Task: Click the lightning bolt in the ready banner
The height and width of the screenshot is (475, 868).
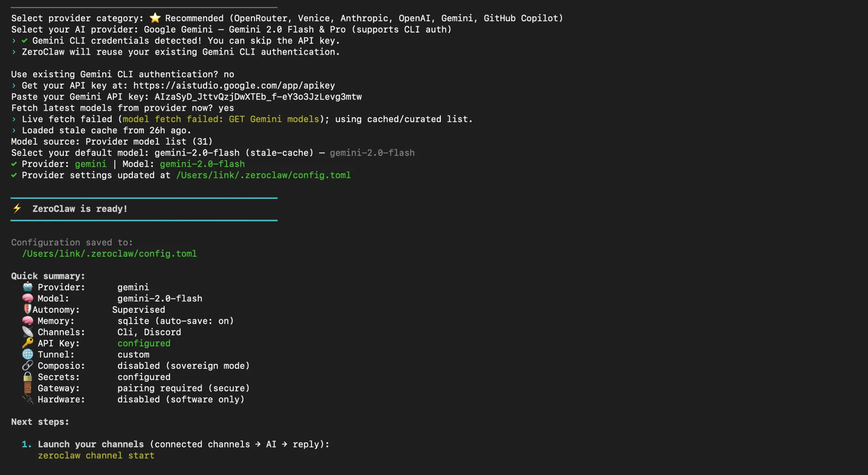Action: (x=17, y=209)
